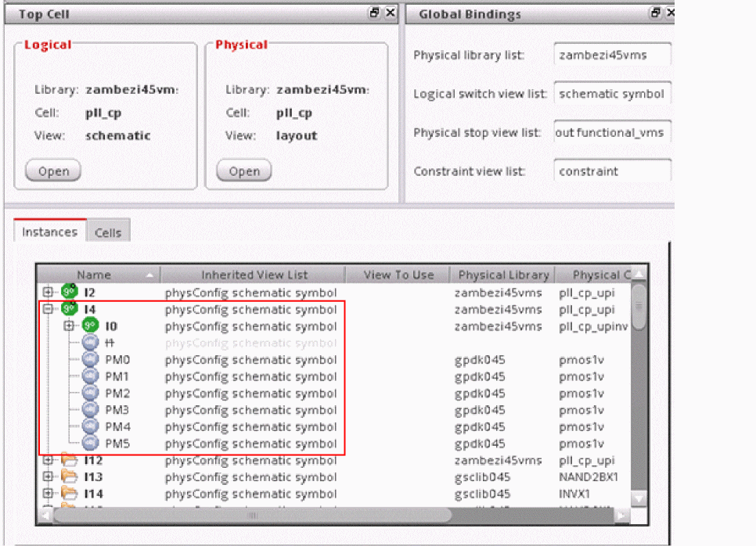This screenshot has width=756, height=546.
Task: Click View To Use cell for I4
Action: (398, 309)
